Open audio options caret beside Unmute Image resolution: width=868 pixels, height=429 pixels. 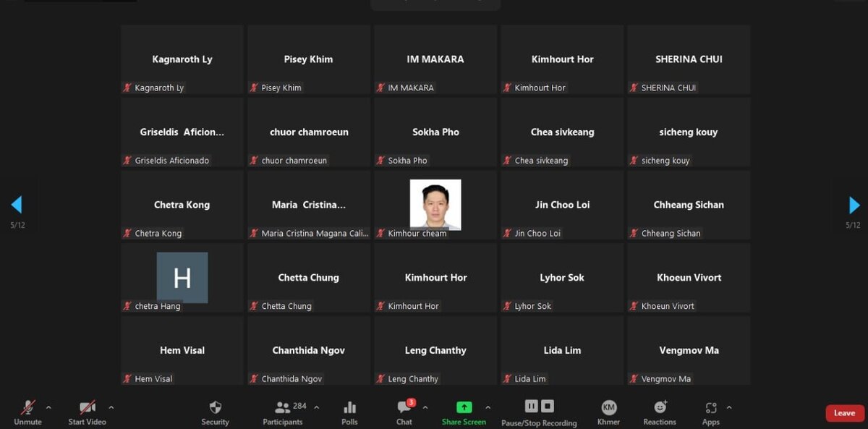point(48,407)
